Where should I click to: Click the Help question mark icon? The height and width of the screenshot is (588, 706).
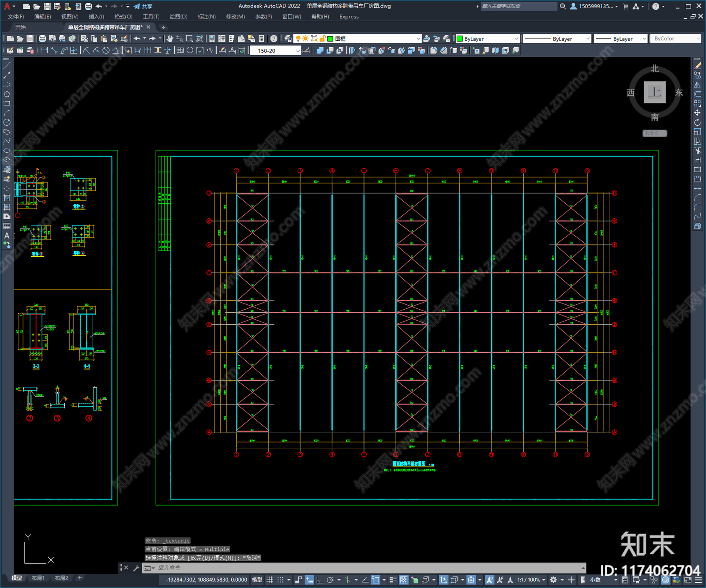pyautogui.click(x=274, y=39)
